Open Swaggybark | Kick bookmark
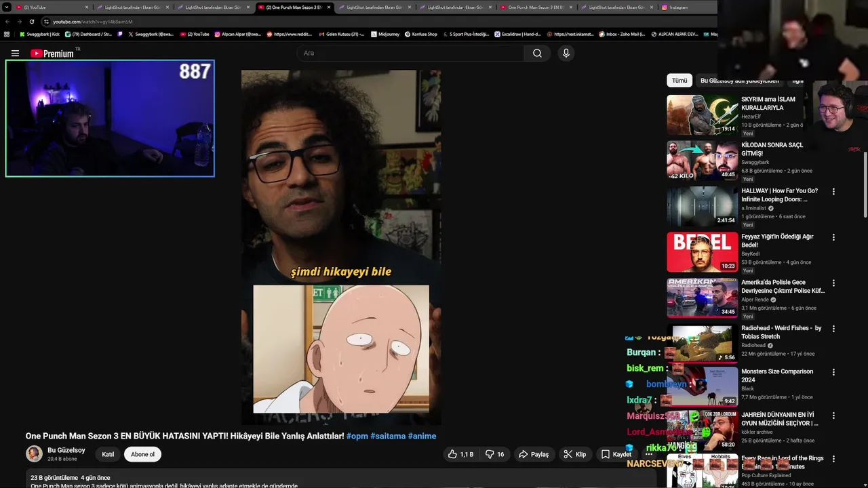The image size is (868, 488). tap(39, 34)
